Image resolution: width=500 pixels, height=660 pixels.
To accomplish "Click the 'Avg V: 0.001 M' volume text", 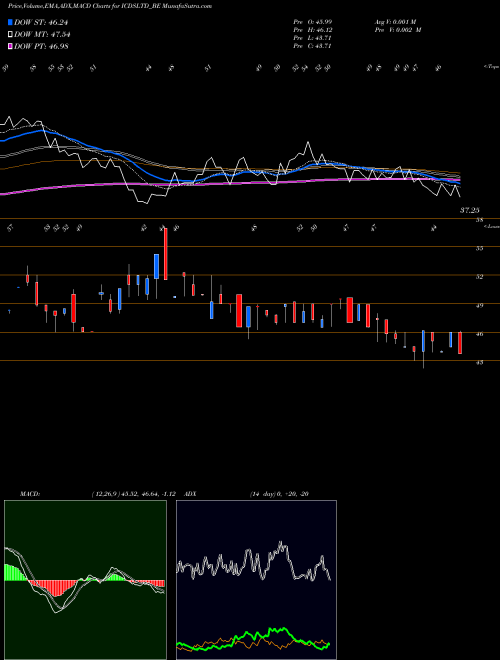I will pos(395,21).
